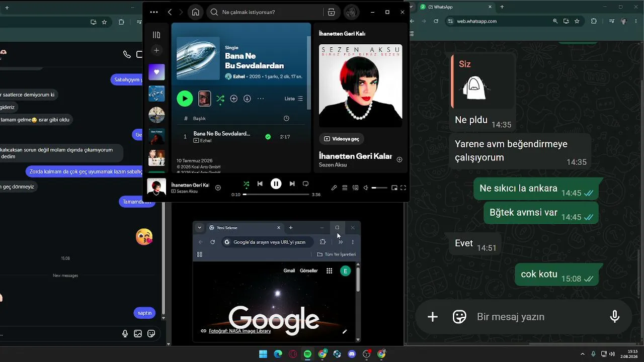Image resolution: width=644 pixels, height=362 pixels.
Task: Switch to the 'Yeni Sekme' Chrome tab
Action: [x=245, y=228]
